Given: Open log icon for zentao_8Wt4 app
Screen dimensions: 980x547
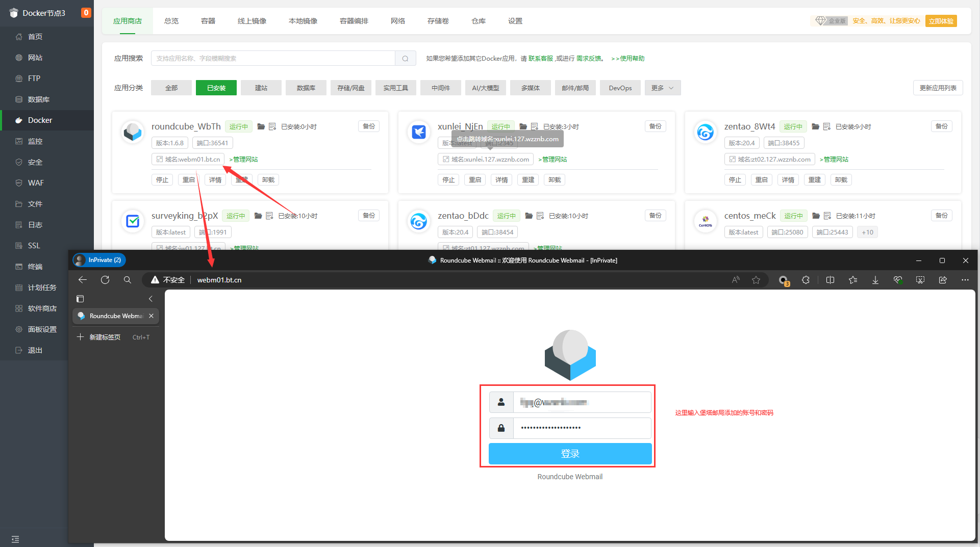Looking at the screenshot, I should (827, 126).
